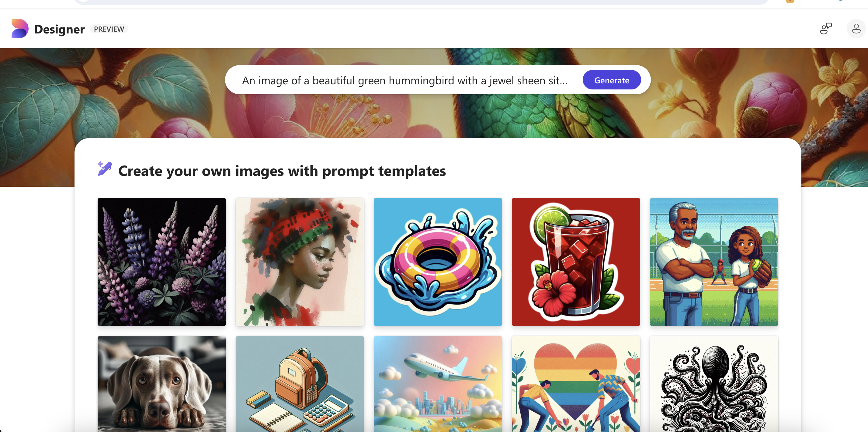Click the Designer title text
Viewport: 868px width, 432px height.
click(59, 29)
